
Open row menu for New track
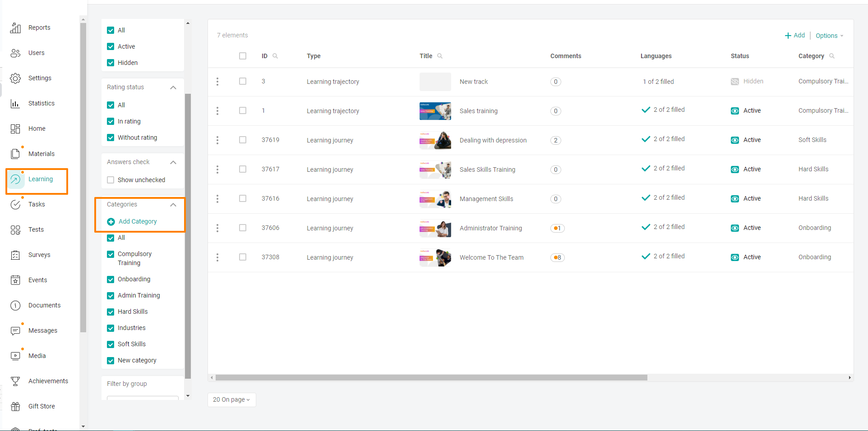pyautogui.click(x=217, y=82)
